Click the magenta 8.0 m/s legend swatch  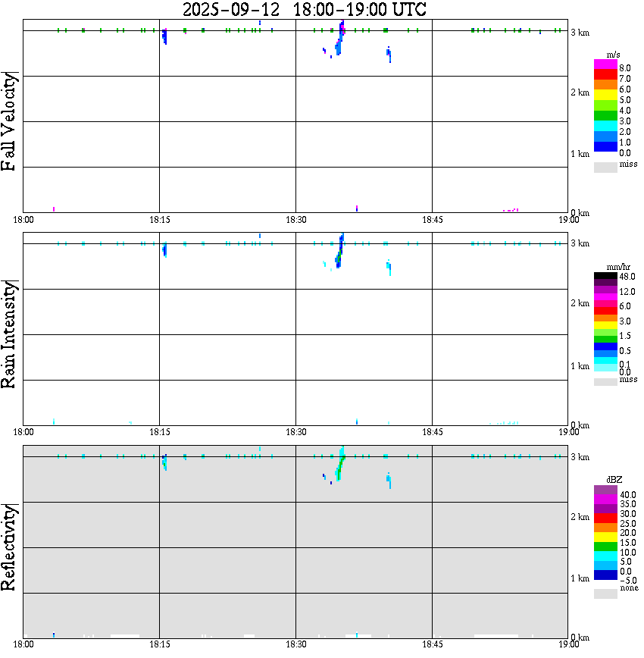[605, 64]
